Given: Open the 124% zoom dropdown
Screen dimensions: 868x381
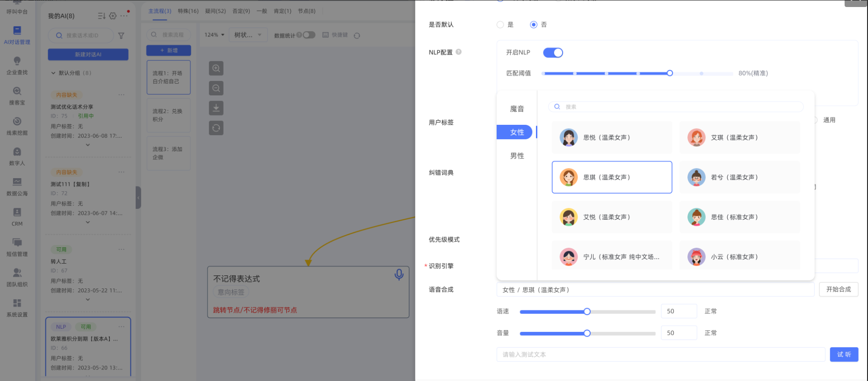Looking at the screenshot, I should coord(214,35).
